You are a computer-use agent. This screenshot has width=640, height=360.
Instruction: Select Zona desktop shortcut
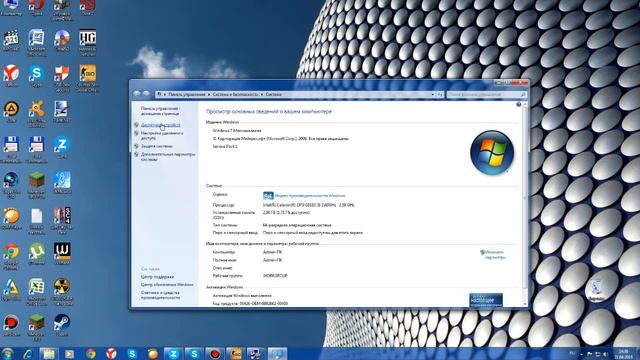coord(62,147)
